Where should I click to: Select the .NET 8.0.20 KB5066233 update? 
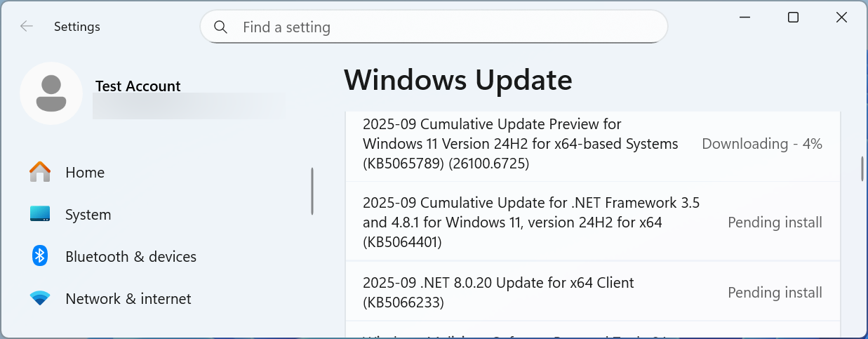pyautogui.click(x=498, y=292)
